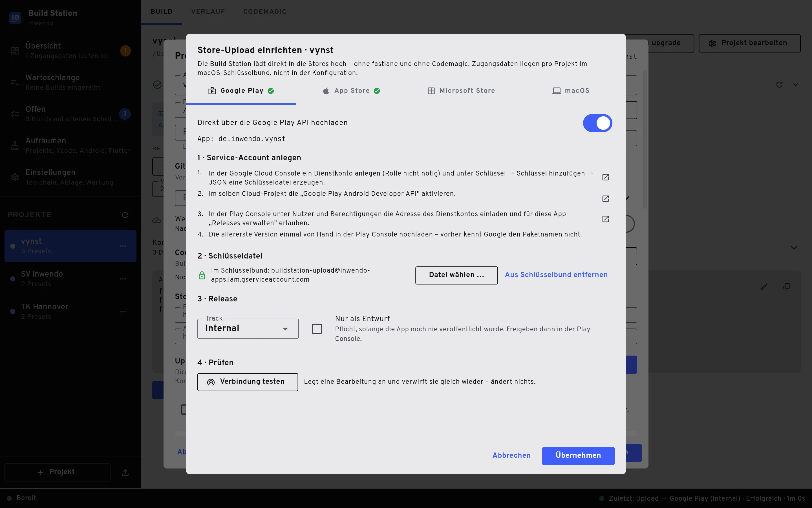Open the Track dropdown set to internal
This screenshot has height=508, width=812.
248,329
